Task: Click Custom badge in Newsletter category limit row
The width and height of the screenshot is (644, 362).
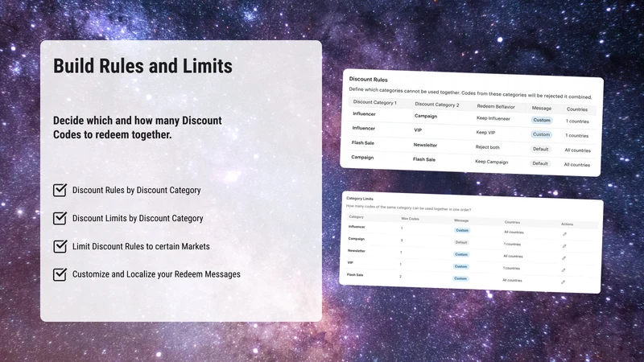Action: [461, 254]
